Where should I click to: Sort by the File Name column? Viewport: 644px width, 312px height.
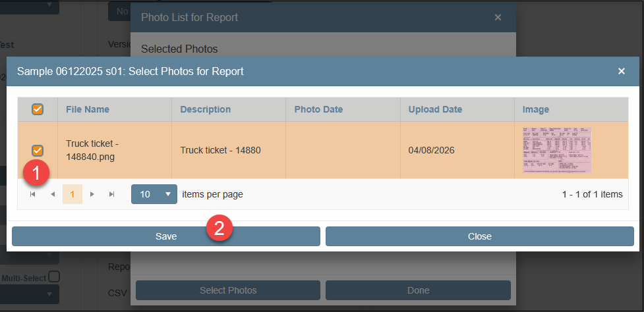[x=88, y=109]
